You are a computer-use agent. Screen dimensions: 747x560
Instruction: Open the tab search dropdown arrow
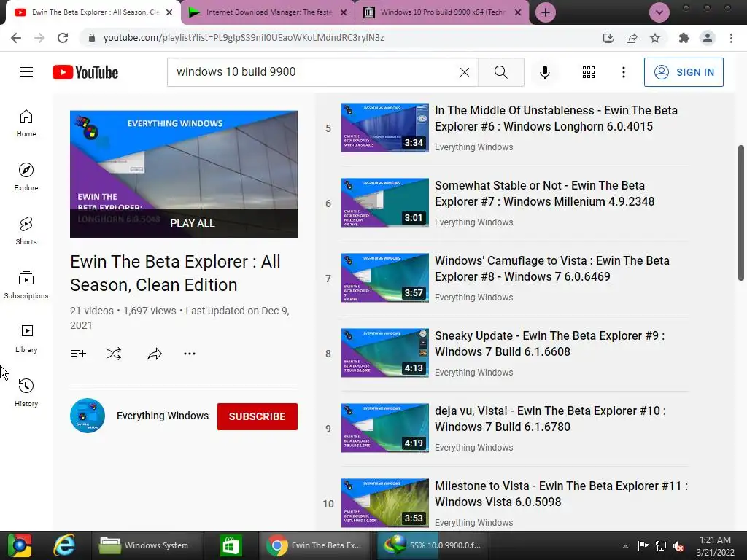(659, 12)
